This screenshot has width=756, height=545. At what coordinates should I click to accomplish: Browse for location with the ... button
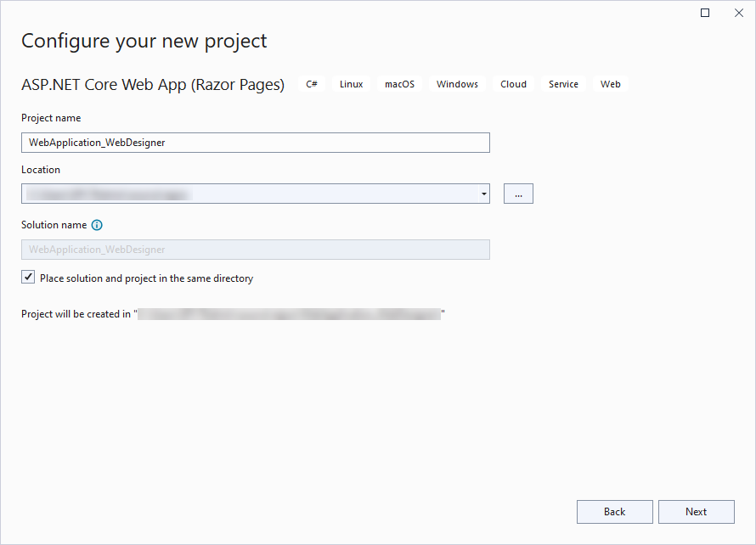[x=518, y=194]
